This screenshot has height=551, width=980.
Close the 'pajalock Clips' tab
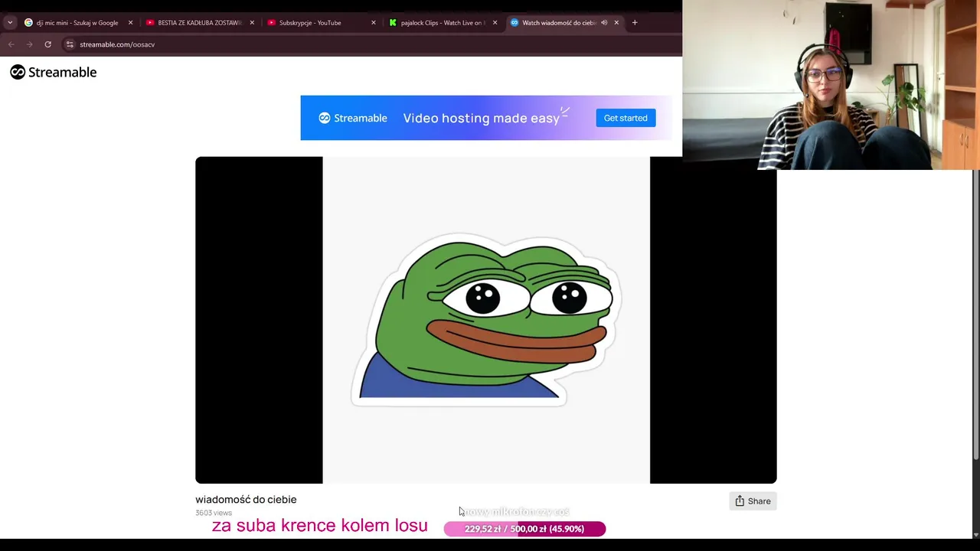point(495,23)
